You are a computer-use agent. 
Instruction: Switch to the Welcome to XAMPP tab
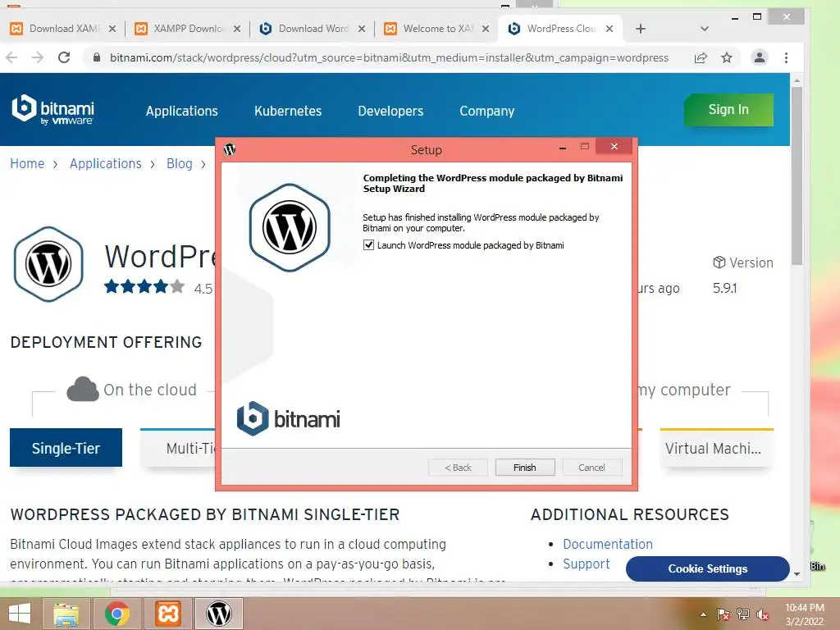click(436, 29)
